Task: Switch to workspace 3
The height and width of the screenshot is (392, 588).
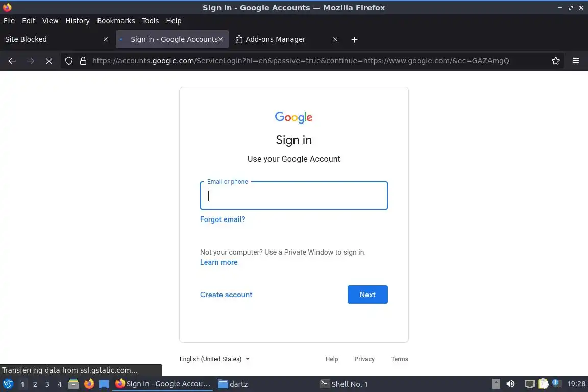Action: [x=47, y=384]
